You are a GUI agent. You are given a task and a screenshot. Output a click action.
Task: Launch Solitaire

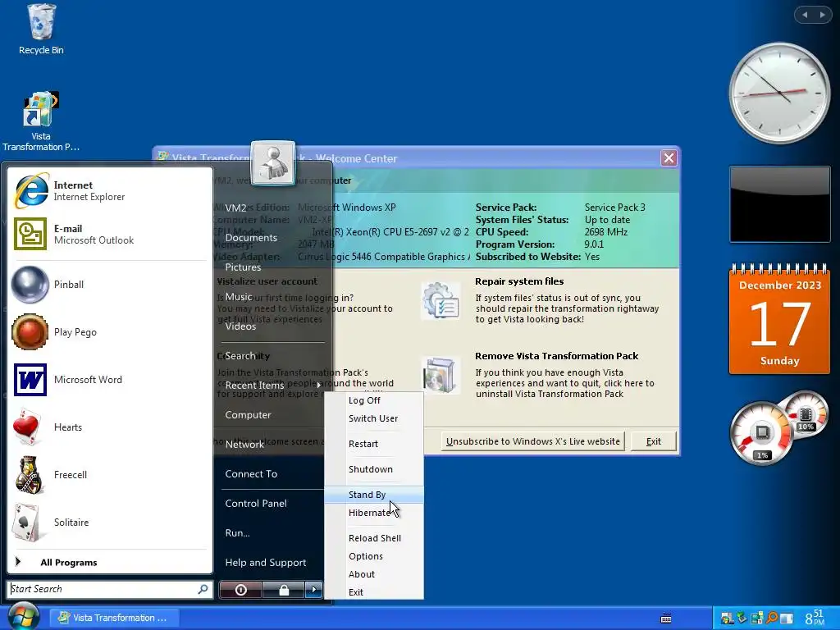[x=109, y=523]
